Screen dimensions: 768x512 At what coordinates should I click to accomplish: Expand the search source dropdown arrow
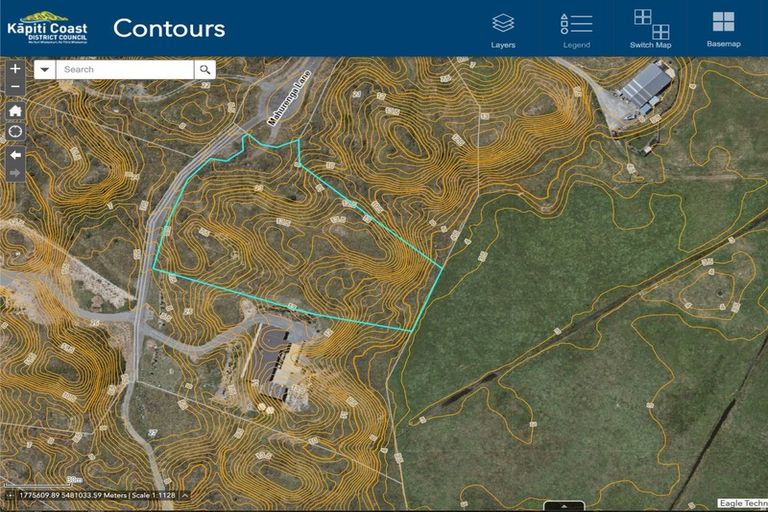click(x=45, y=70)
